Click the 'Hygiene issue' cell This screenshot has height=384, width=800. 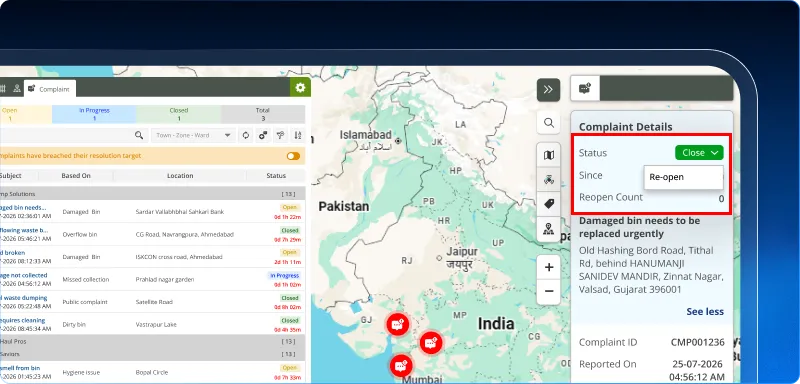(81, 373)
